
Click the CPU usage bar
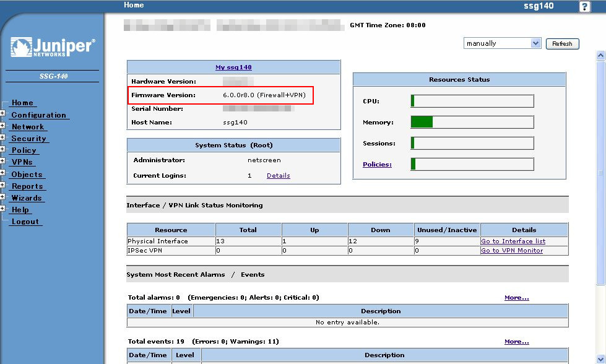coord(472,101)
